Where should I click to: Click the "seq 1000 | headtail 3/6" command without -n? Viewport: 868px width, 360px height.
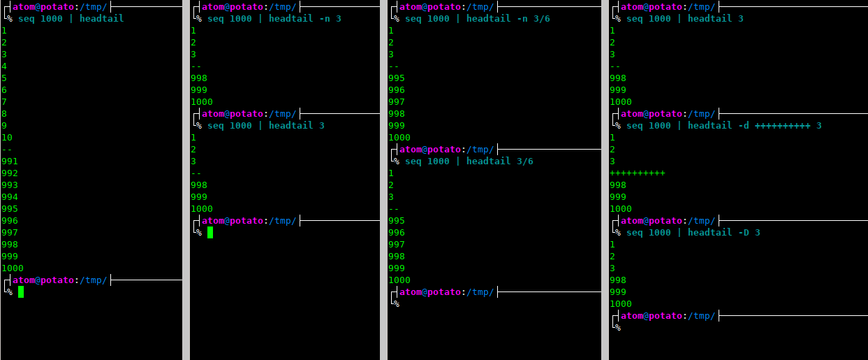pos(469,161)
